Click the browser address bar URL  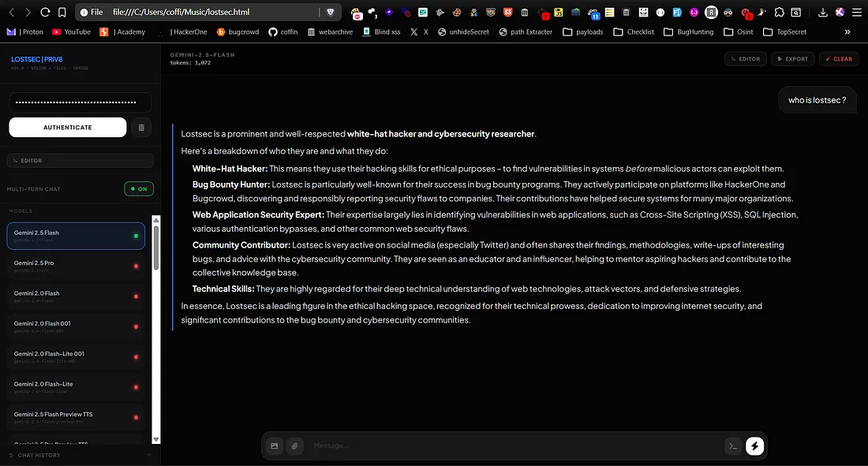[181, 12]
